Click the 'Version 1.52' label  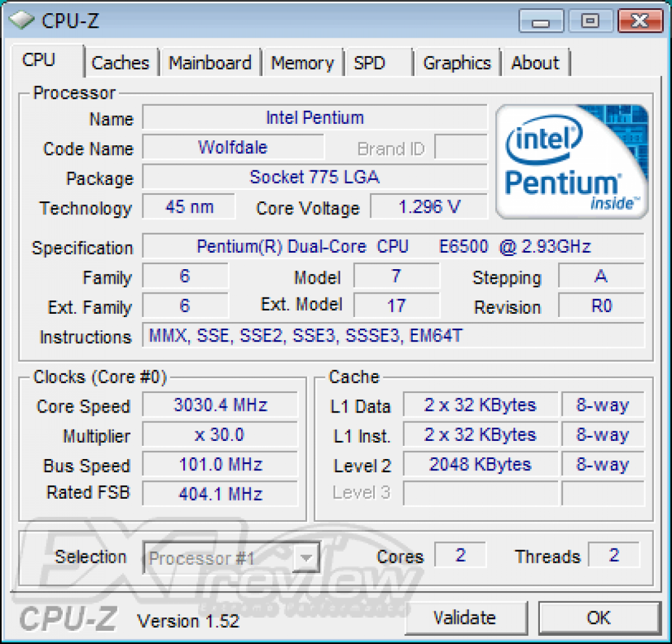click(x=189, y=621)
